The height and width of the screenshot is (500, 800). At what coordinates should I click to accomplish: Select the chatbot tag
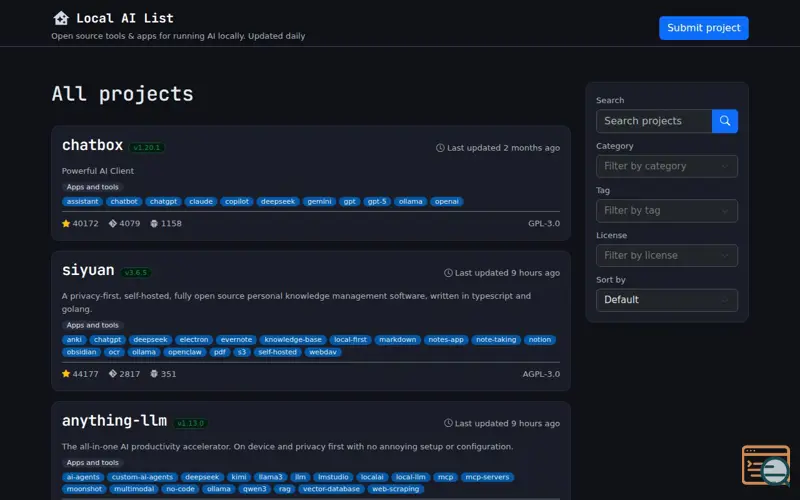coord(124,202)
